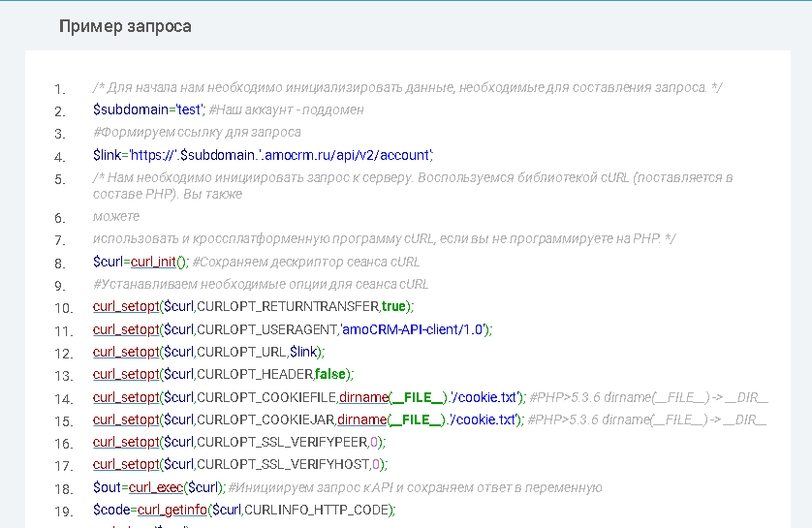Click the CURLOPT_URL constant
This screenshot has width=812, height=528.
(242, 352)
